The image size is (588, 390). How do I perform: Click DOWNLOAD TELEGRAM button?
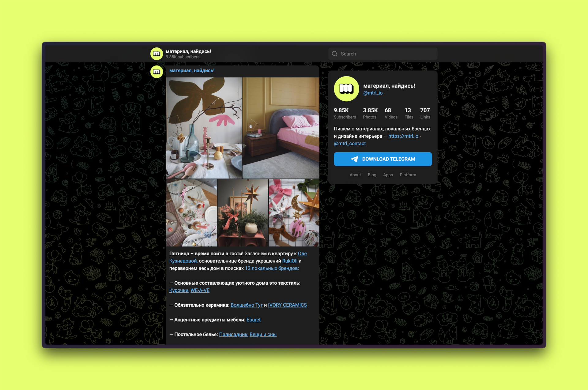coord(382,159)
